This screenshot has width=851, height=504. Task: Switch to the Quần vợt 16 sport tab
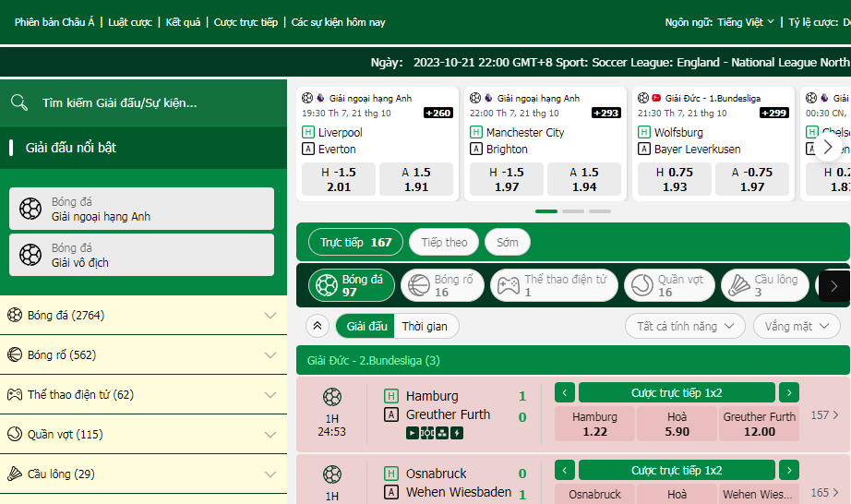pos(669,285)
